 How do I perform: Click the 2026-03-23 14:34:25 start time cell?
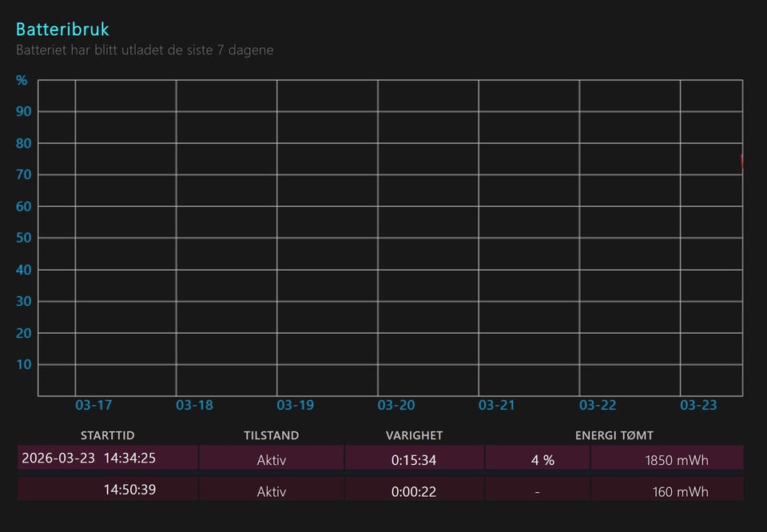(89, 459)
